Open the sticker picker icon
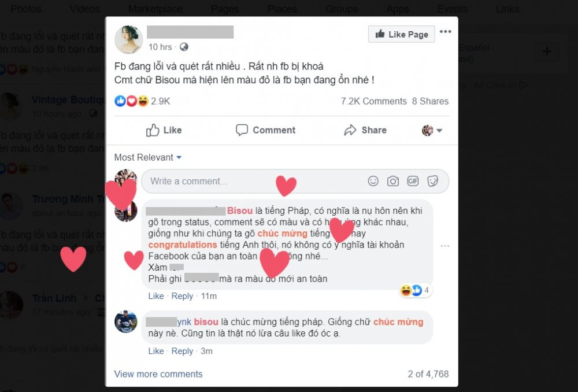 point(432,181)
